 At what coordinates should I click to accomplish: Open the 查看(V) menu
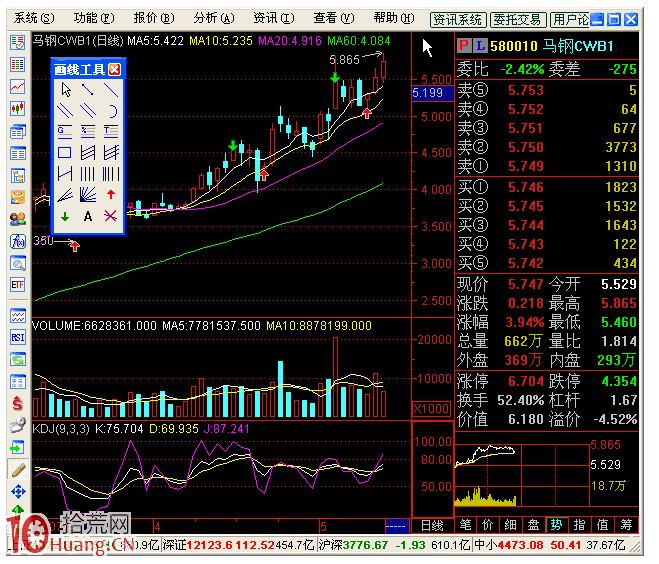pos(334,18)
